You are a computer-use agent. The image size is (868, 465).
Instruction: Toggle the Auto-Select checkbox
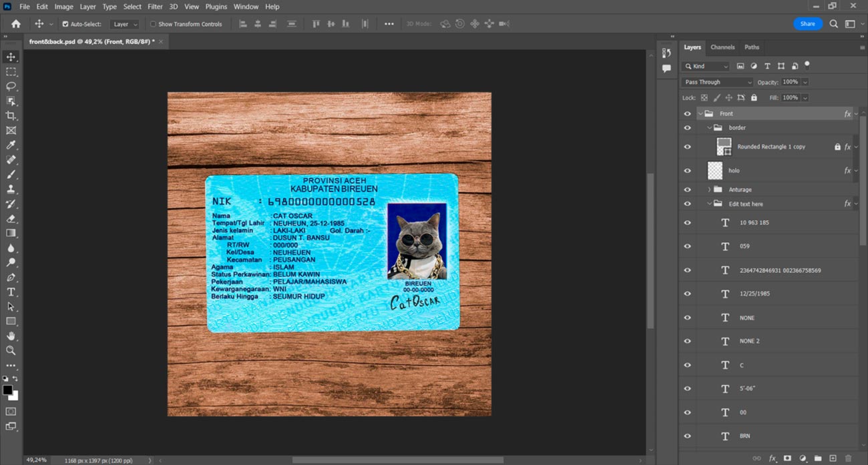pyautogui.click(x=65, y=24)
